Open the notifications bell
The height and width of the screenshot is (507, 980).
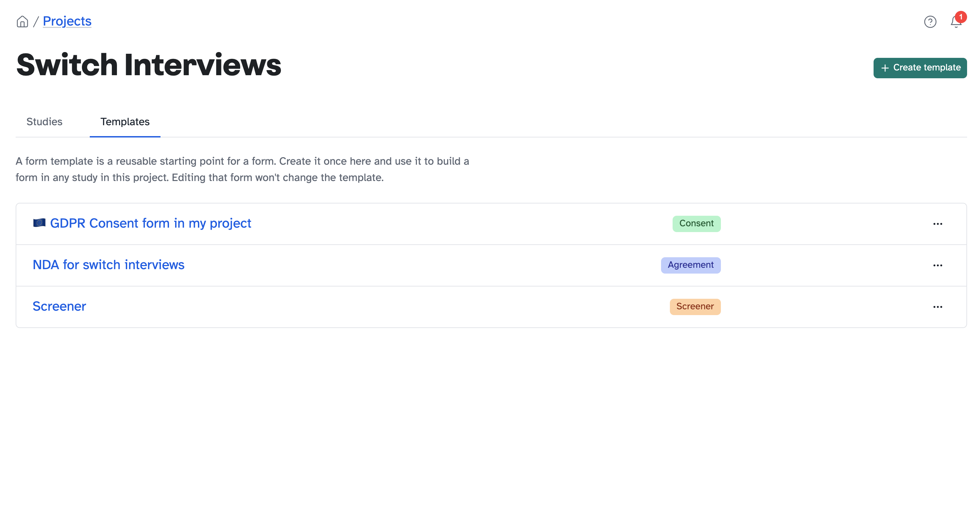(x=956, y=21)
